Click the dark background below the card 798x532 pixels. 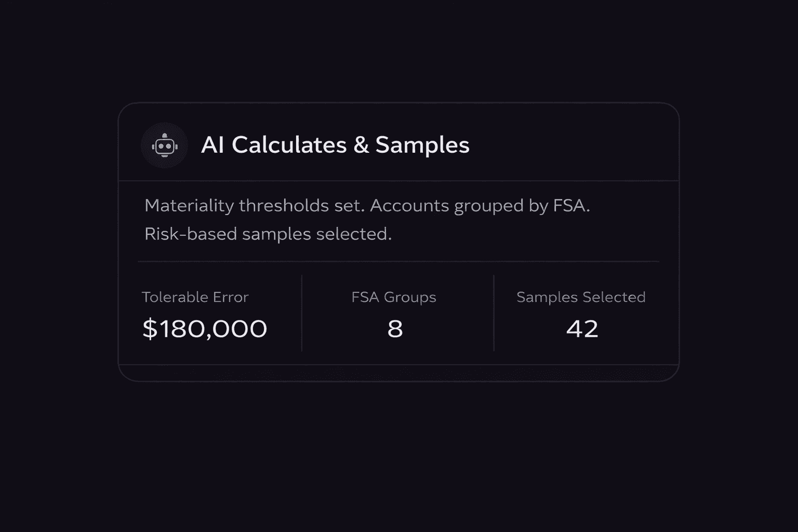(398, 457)
